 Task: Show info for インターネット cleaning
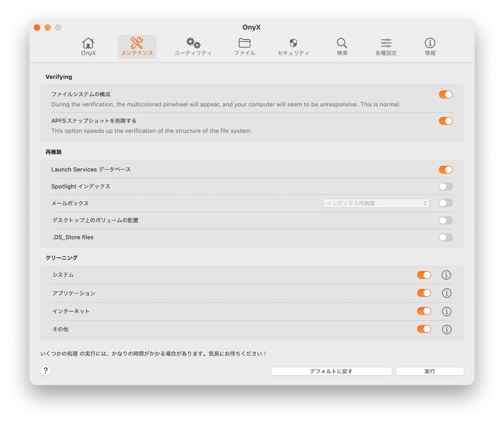[x=446, y=311]
